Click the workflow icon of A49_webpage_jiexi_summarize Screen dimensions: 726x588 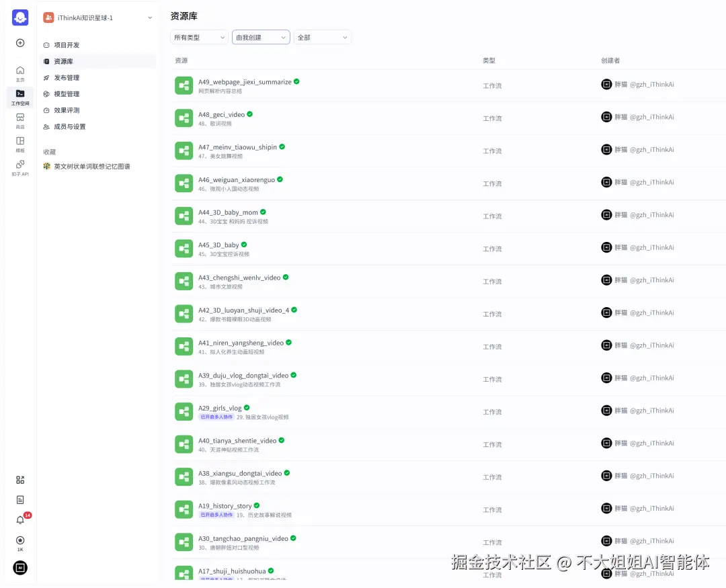coord(184,85)
